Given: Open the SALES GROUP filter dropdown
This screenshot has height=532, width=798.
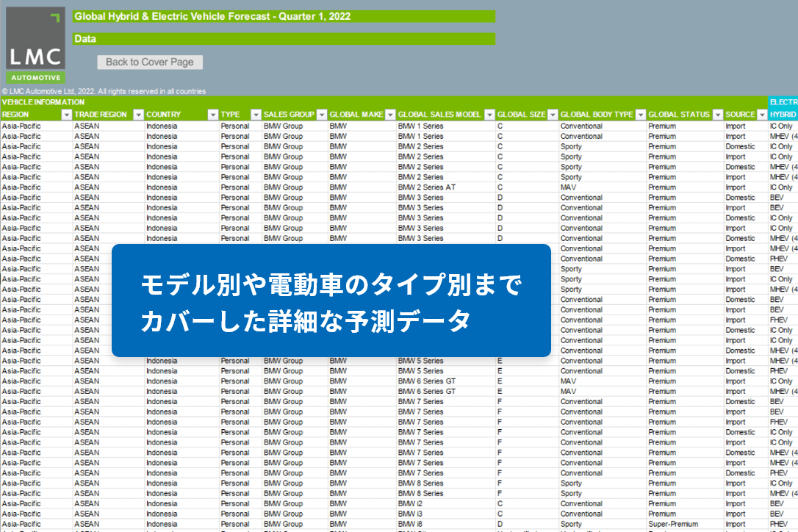Looking at the screenshot, I should click(322, 115).
